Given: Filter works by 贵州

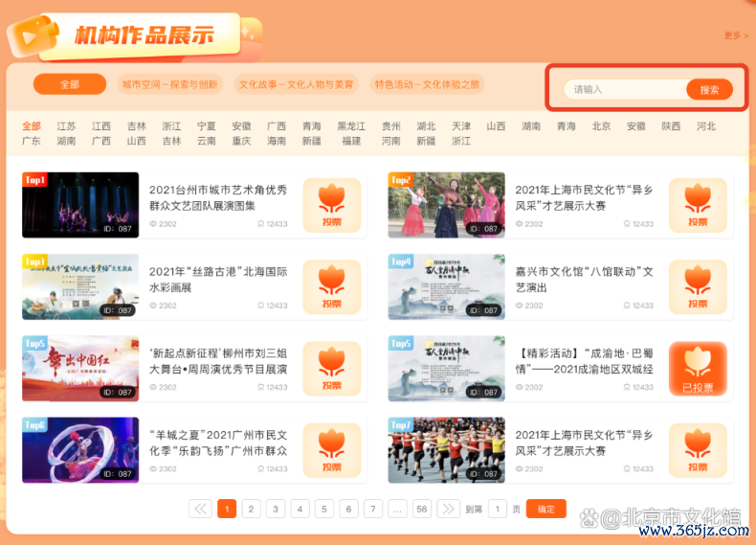Looking at the screenshot, I should click(391, 126).
